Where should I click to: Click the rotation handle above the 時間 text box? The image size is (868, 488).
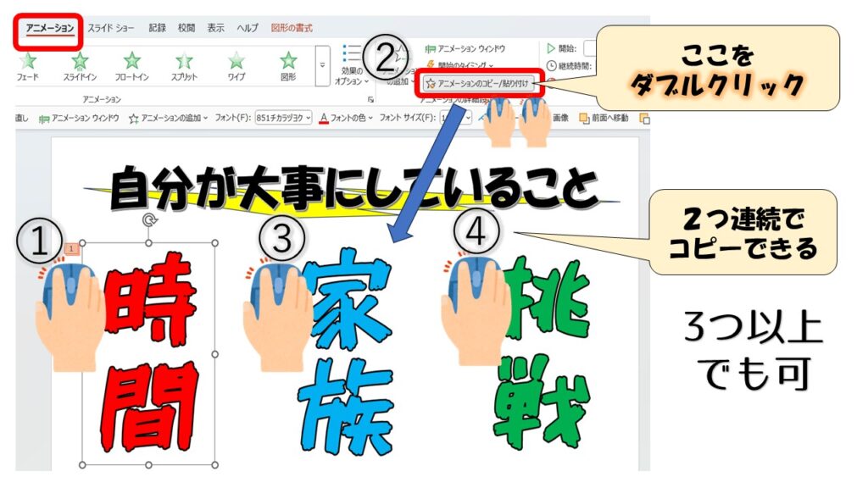coord(150,220)
